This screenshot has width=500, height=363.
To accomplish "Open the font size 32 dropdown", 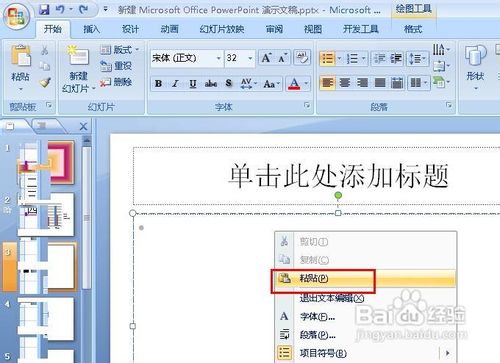I will coord(250,58).
